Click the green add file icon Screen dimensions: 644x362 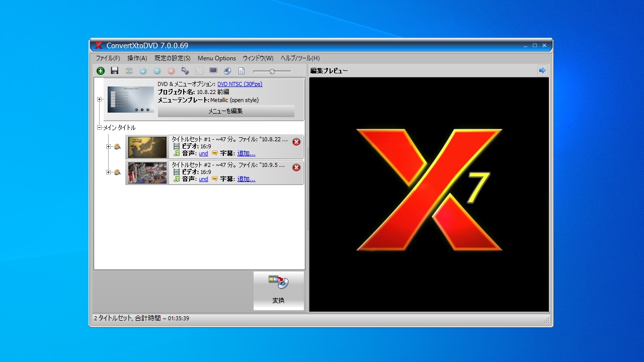tap(101, 71)
